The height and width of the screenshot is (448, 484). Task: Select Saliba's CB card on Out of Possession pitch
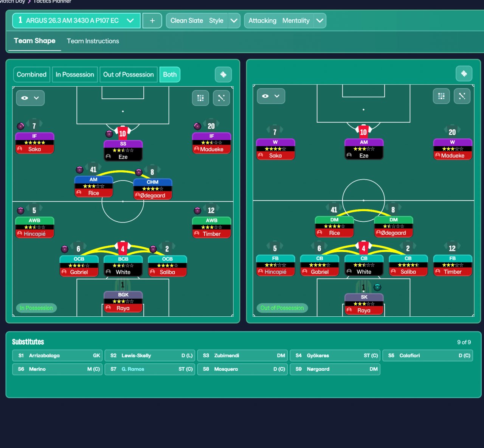408,265
